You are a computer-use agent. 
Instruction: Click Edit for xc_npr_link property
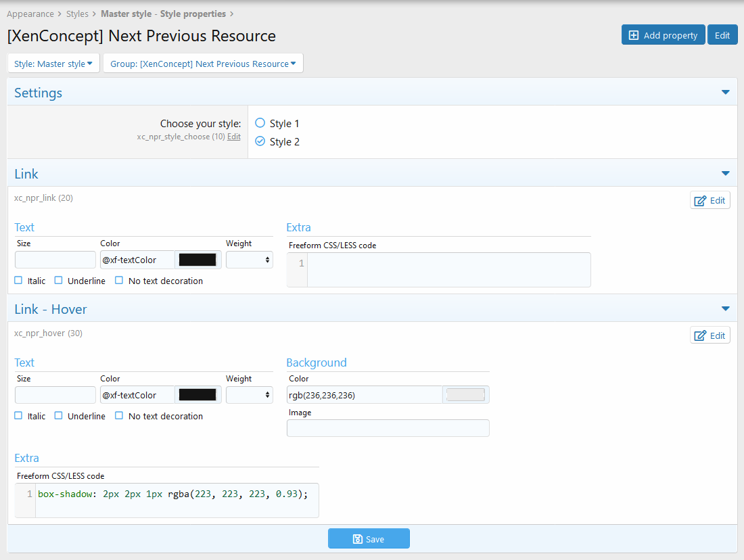[x=710, y=200]
